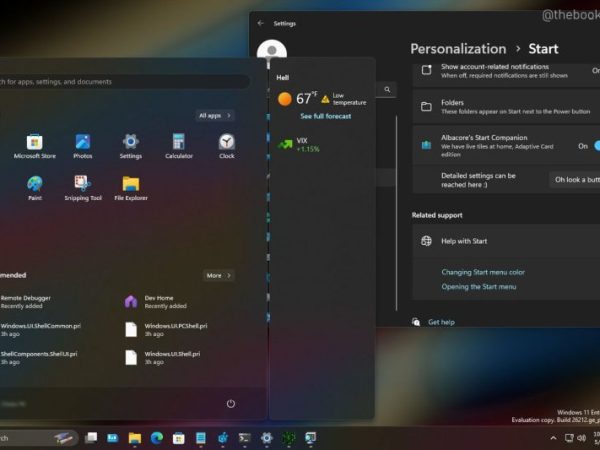The width and height of the screenshot is (600, 450).
Task: Click the Settings sidebar scrollbar
Action: tap(396, 213)
